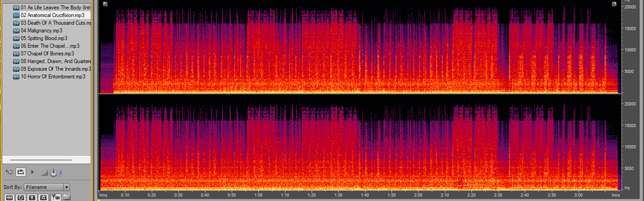The width and height of the screenshot is (644, 201).
Task: Toggle the show video files filter
Action: pyautogui.click(x=32, y=197)
